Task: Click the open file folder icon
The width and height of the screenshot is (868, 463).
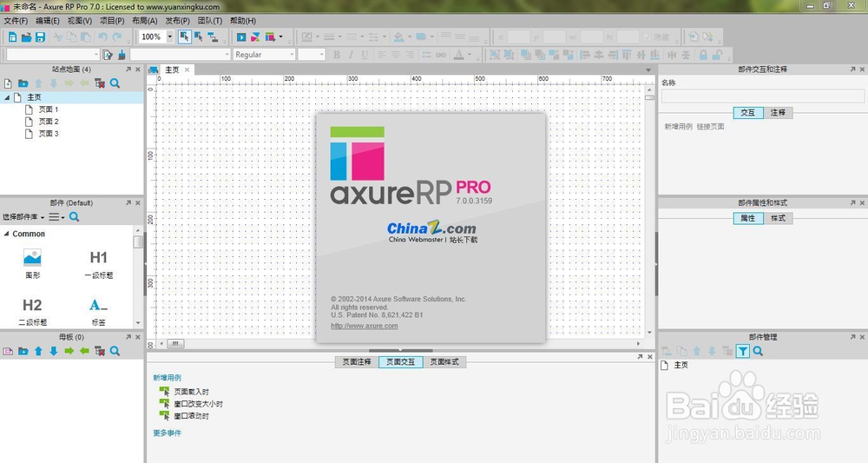Action: point(26,37)
